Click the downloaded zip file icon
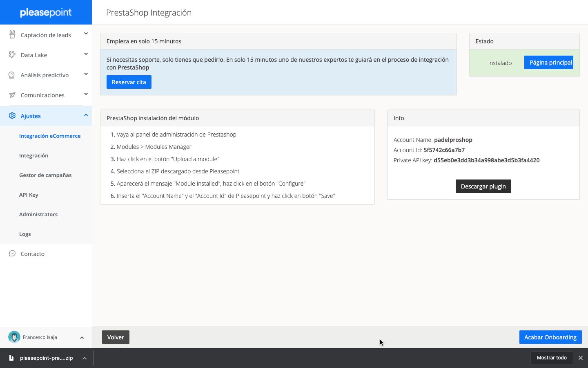 (x=11, y=358)
